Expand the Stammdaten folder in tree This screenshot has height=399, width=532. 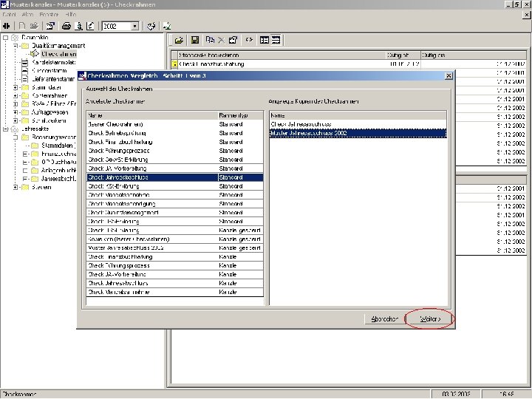point(16,87)
